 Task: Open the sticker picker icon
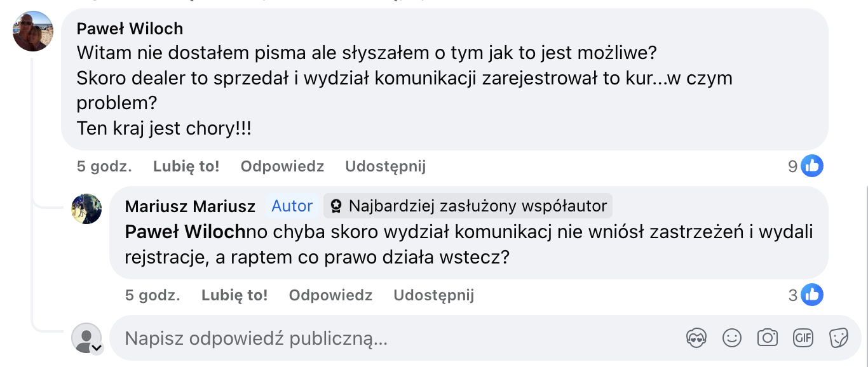pos(839,338)
